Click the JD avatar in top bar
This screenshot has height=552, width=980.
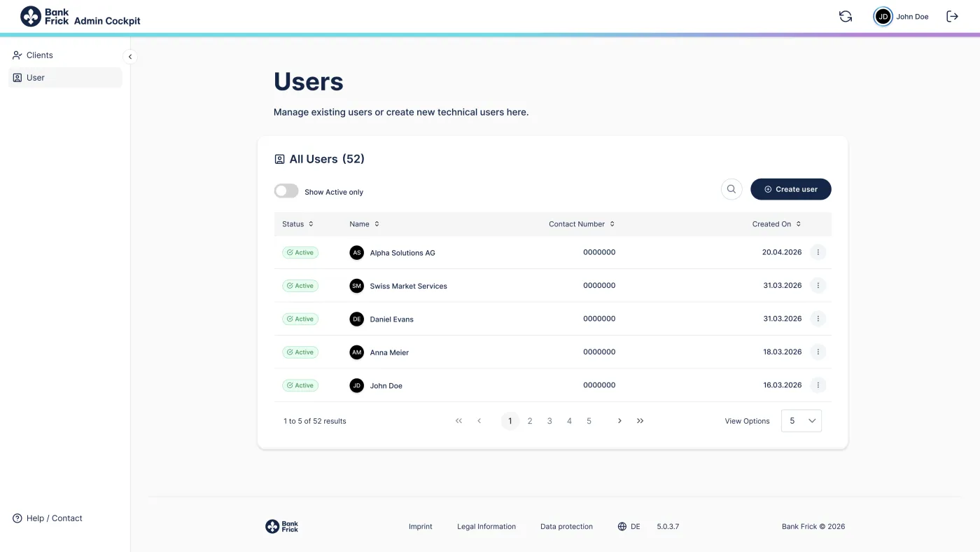pos(883,17)
